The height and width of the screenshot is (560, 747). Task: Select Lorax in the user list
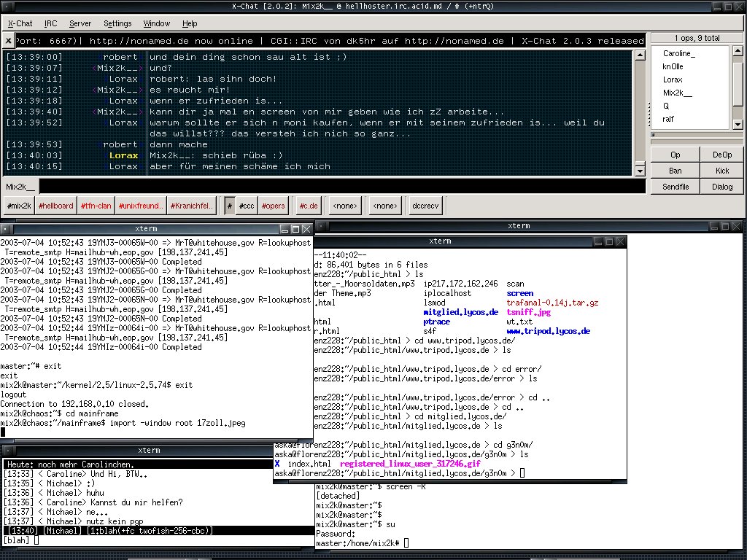[673, 79]
